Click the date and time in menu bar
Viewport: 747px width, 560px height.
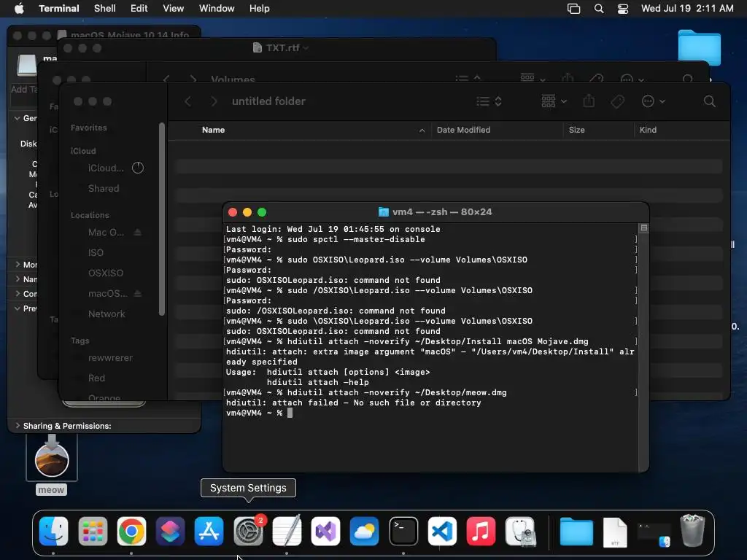pyautogui.click(x=687, y=9)
